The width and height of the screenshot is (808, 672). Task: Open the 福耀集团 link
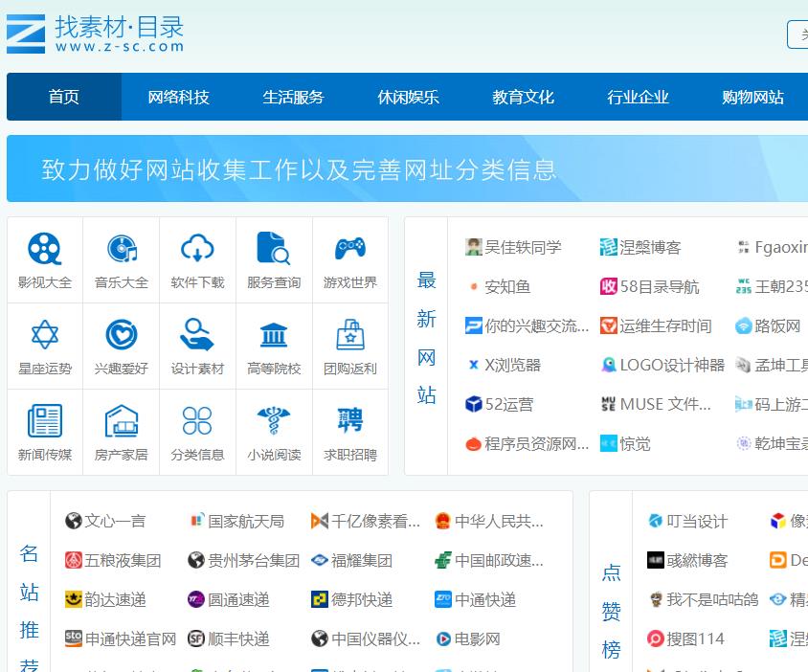[x=362, y=560]
